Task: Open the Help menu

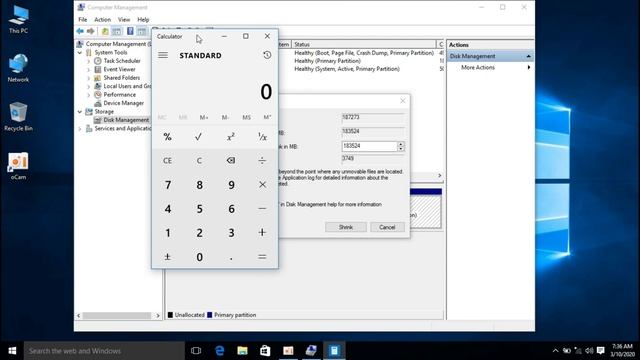Action: coord(143,20)
